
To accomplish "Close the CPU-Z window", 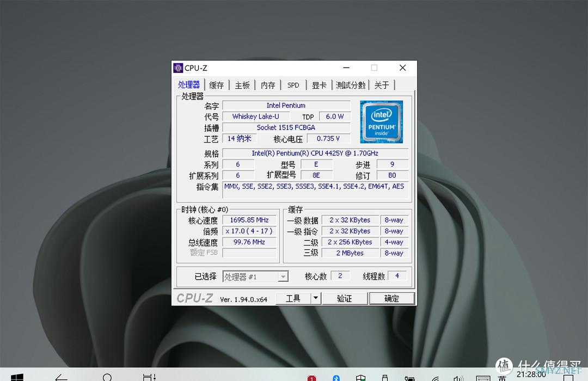I will [402, 68].
